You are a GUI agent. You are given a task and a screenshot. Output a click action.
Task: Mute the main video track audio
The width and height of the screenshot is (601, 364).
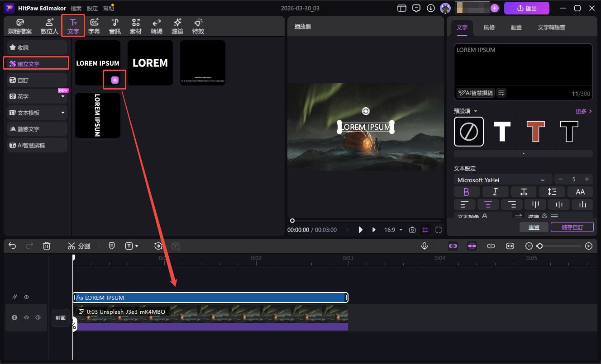click(38, 317)
